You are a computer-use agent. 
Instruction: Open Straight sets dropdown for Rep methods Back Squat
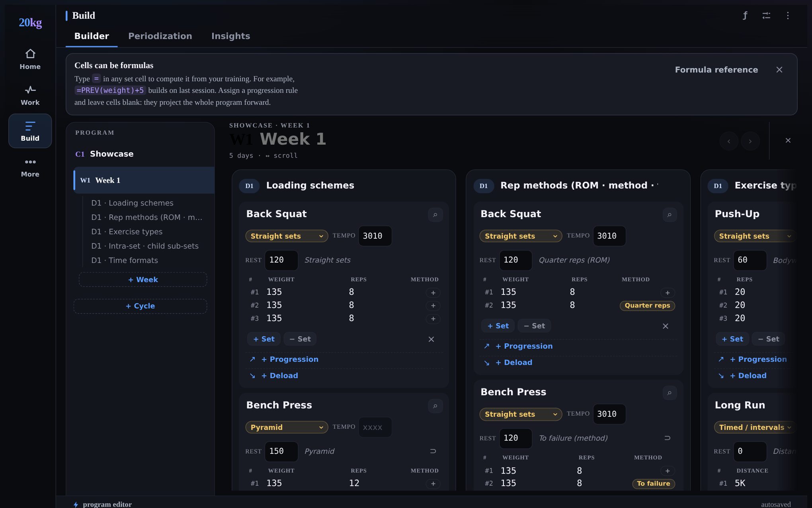(x=521, y=236)
